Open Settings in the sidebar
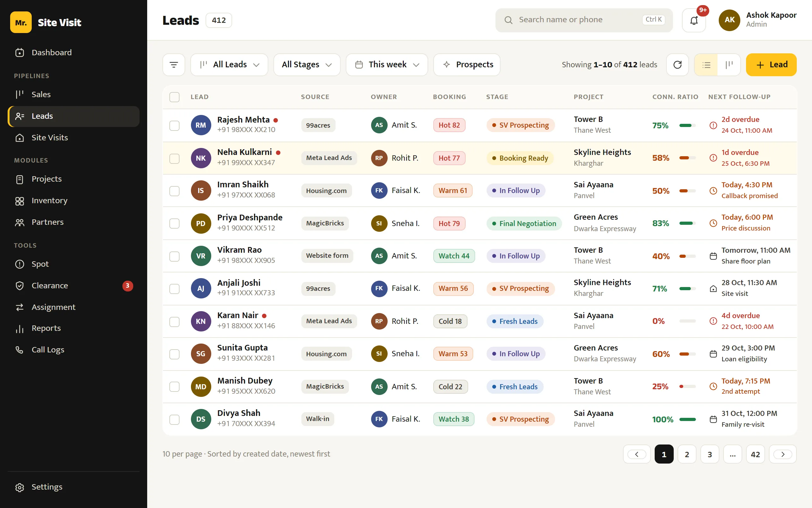Screen dimensions: 812x508 point(74,487)
